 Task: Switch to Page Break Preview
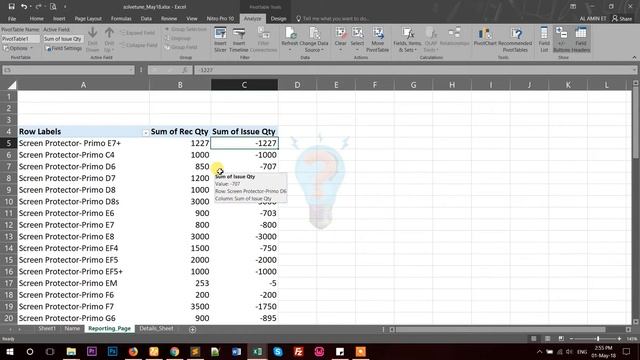pos(561,339)
